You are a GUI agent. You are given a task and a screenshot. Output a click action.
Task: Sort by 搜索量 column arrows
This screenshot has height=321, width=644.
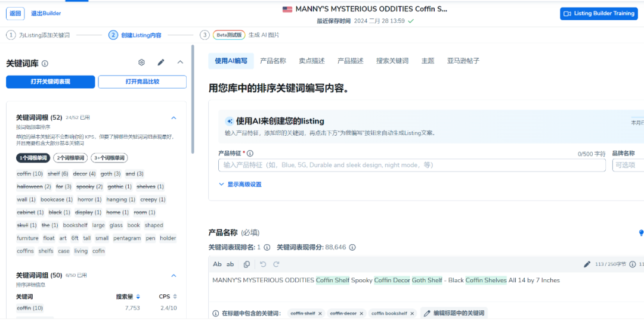(x=138, y=297)
